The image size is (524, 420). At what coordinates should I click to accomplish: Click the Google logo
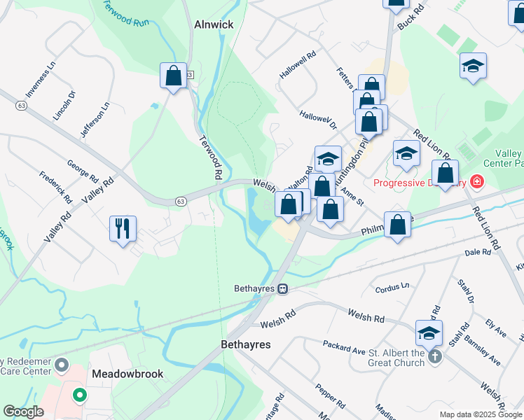23,412
